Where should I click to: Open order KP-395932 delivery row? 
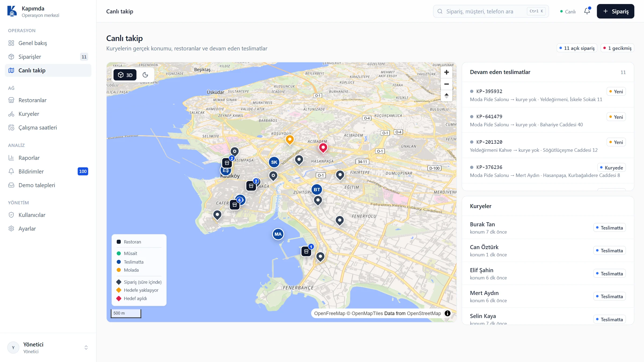coord(548,95)
